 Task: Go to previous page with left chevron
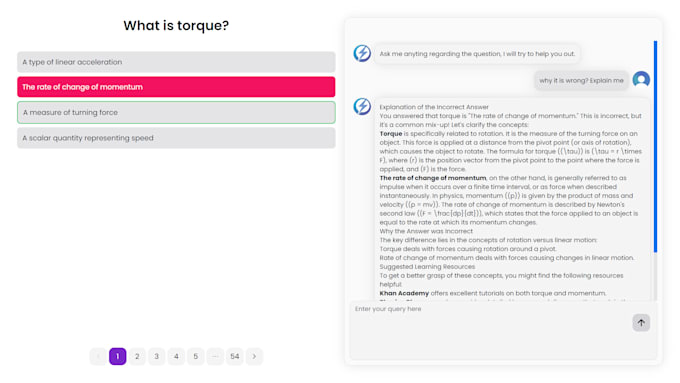(98, 357)
